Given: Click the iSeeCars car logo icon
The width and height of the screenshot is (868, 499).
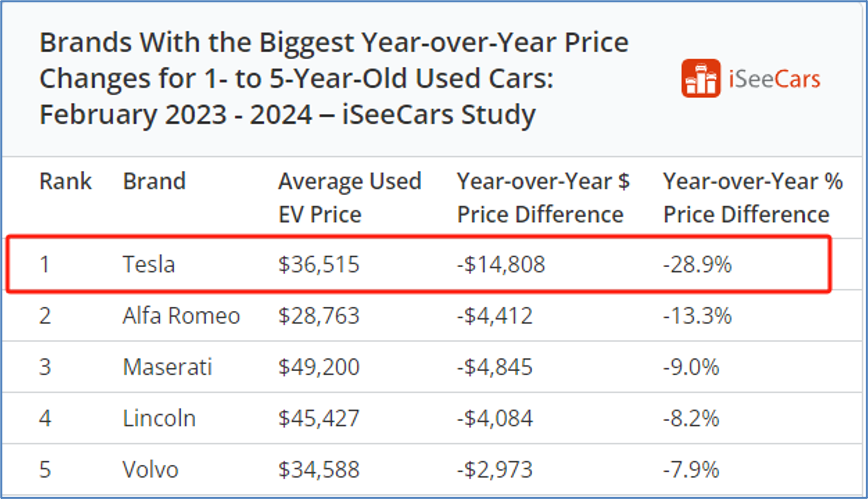Looking at the screenshot, I should (701, 78).
